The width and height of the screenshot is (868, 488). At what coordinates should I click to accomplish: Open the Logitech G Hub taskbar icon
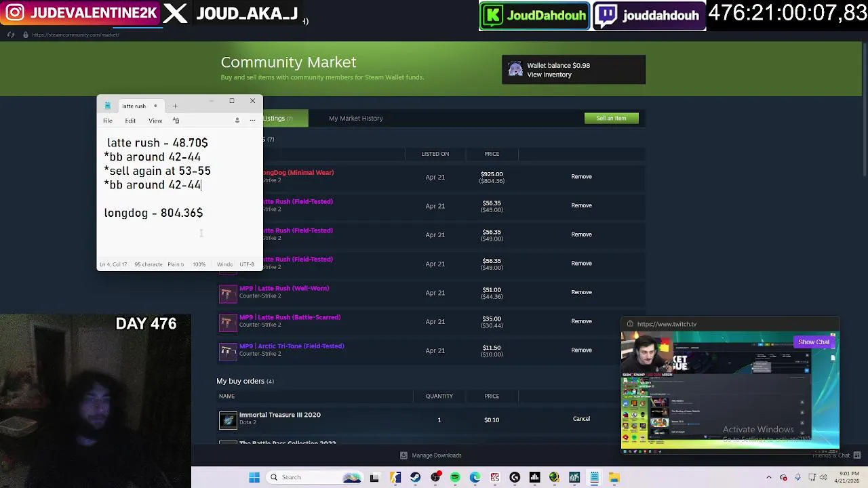click(x=515, y=477)
